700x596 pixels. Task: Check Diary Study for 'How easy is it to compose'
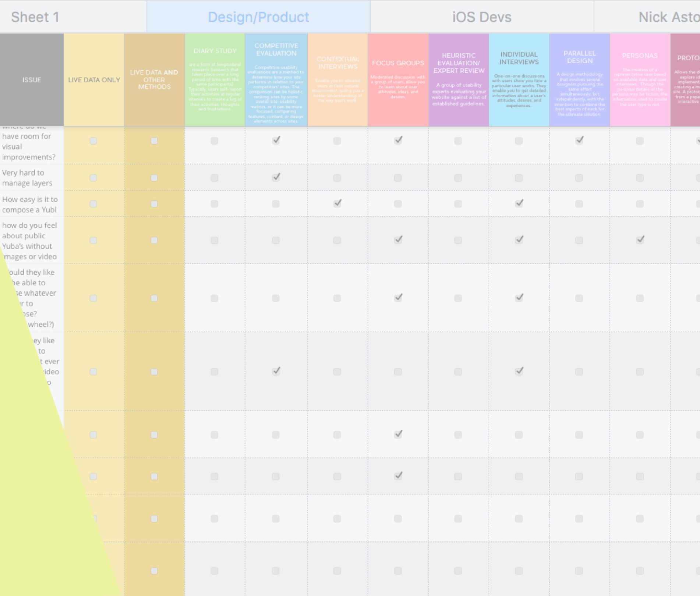click(214, 204)
